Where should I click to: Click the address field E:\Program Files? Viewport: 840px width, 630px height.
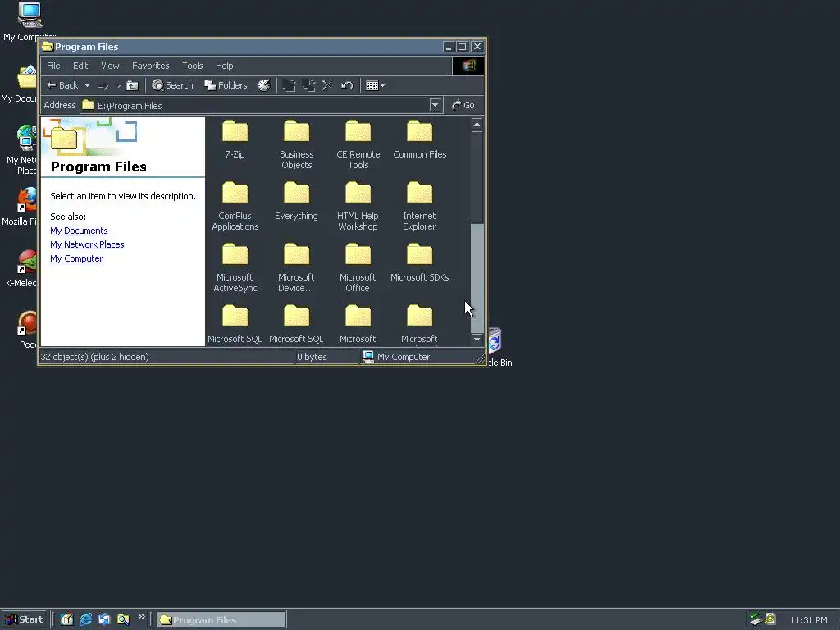tap(254, 106)
